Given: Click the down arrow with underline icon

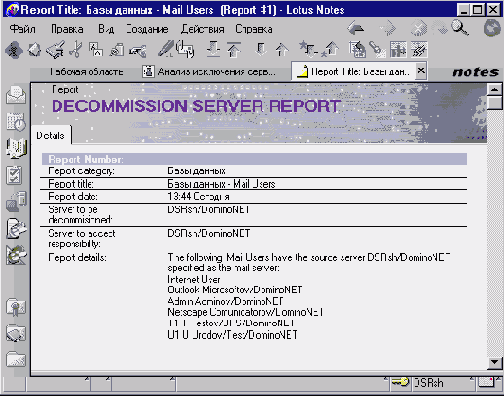Looking at the screenshot, I should tap(213, 49).
